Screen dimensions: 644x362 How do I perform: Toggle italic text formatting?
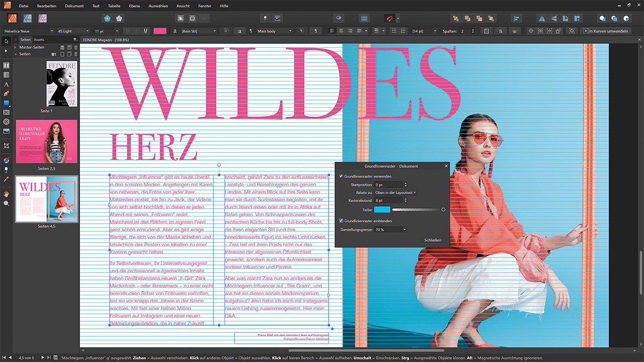pyautogui.click(x=137, y=31)
